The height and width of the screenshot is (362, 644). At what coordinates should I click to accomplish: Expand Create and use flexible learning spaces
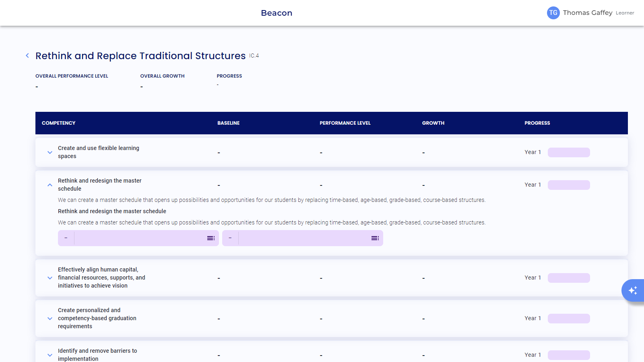(50, 152)
